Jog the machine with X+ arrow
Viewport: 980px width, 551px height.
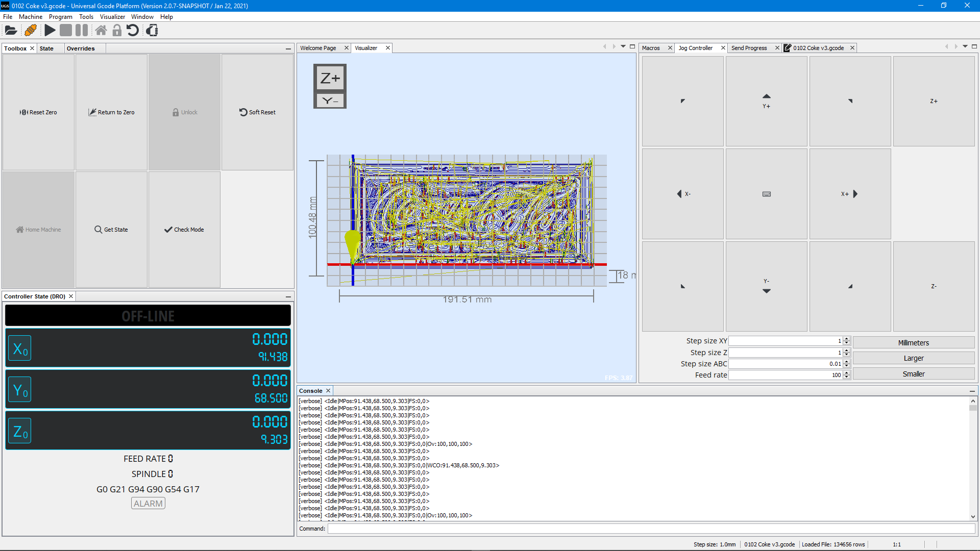click(850, 194)
